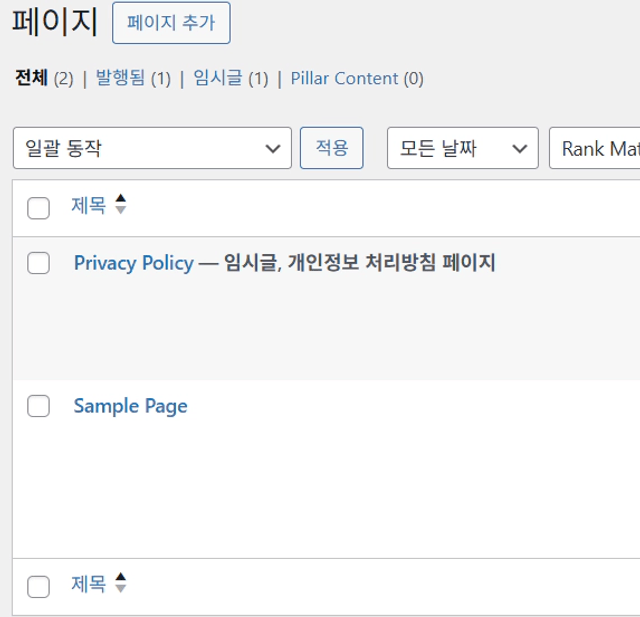
Task: Sort by 제목 in the table header
Action: tap(88, 205)
